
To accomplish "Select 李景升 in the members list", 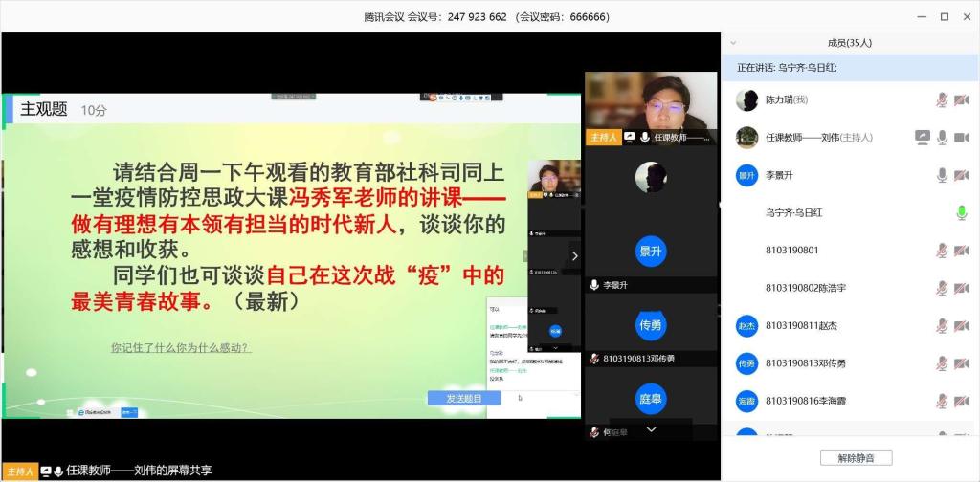I will pyautogui.click(x=779, y=175).
